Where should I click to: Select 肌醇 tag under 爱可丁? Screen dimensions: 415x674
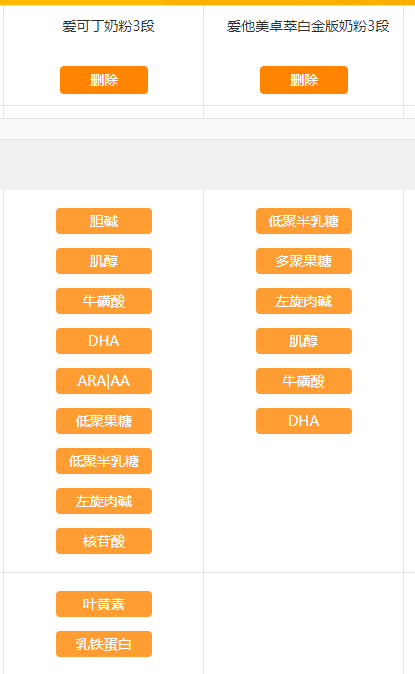click(x=104, y=261)
